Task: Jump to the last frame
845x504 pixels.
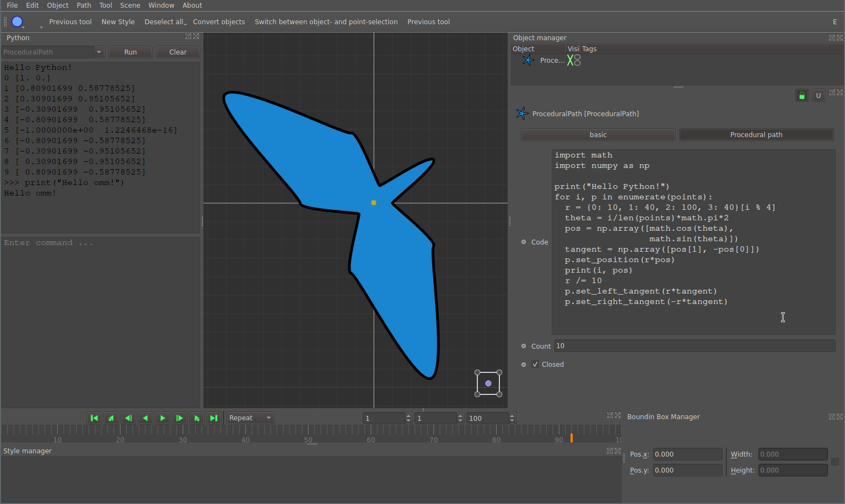Action: pos(214,418)
